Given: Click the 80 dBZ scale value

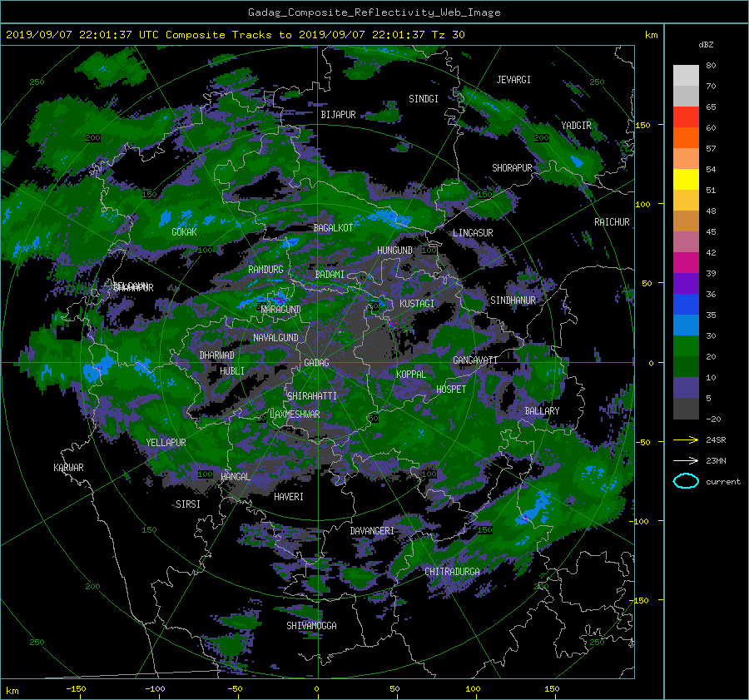Looking at the screenshot, I should click(711, 66).
